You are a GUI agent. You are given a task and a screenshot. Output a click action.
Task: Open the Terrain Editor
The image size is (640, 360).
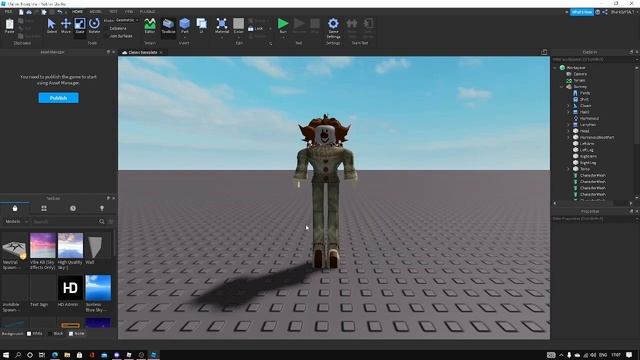(x=150, y=25)
